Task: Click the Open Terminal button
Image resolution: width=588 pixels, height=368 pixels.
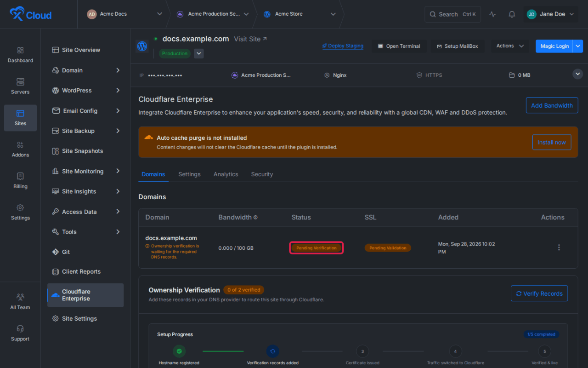Action: coord(399,46)
